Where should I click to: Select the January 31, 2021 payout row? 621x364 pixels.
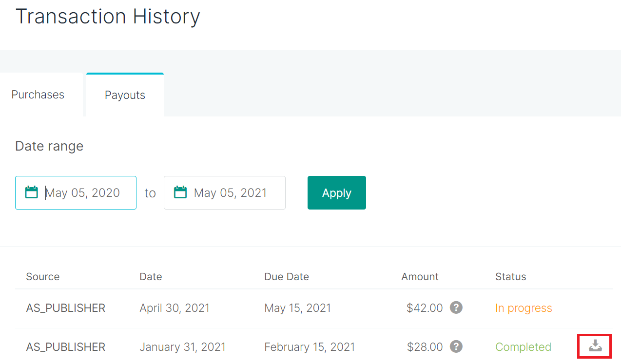click(314, 346)
